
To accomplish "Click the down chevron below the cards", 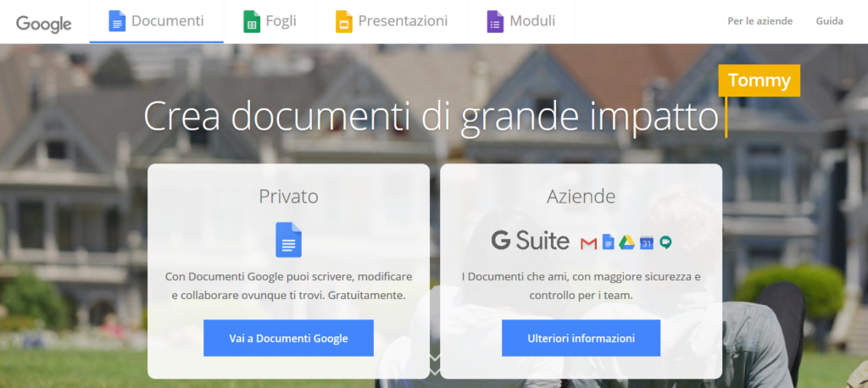I will pyautogui.click(x=435, y=363).
